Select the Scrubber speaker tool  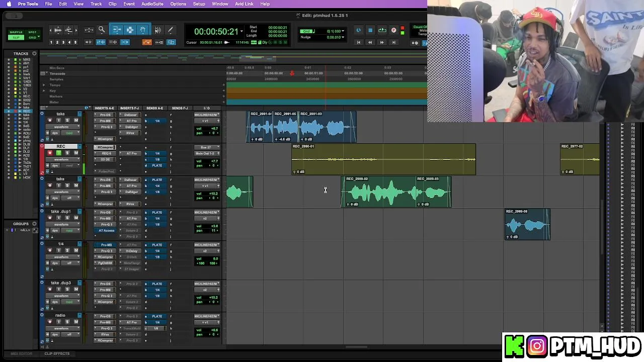click(158, 30)
